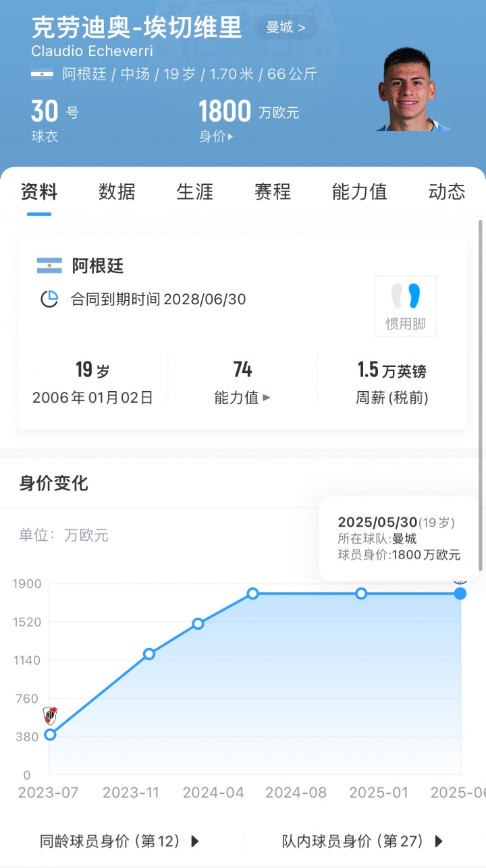Open 同龄球员身价 (第12) ranking

pos(120,841)
